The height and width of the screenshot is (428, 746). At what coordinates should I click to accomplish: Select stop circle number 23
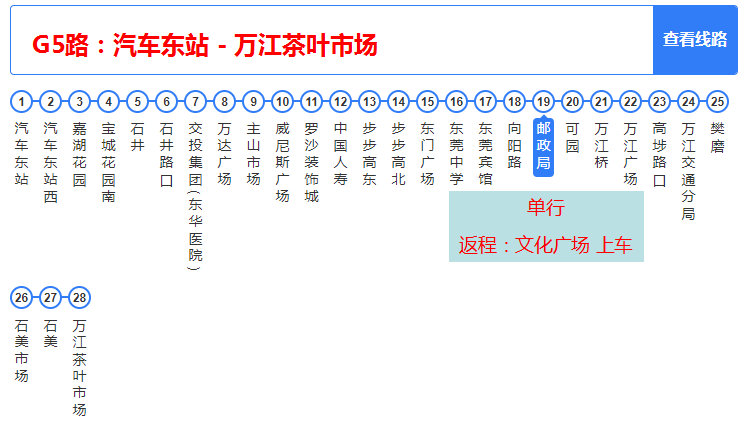point(660,102)
